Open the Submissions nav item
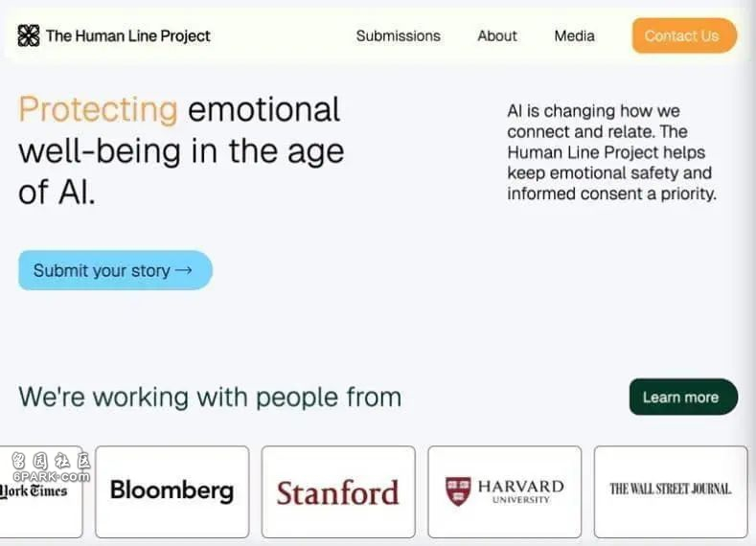 point(399,35)
